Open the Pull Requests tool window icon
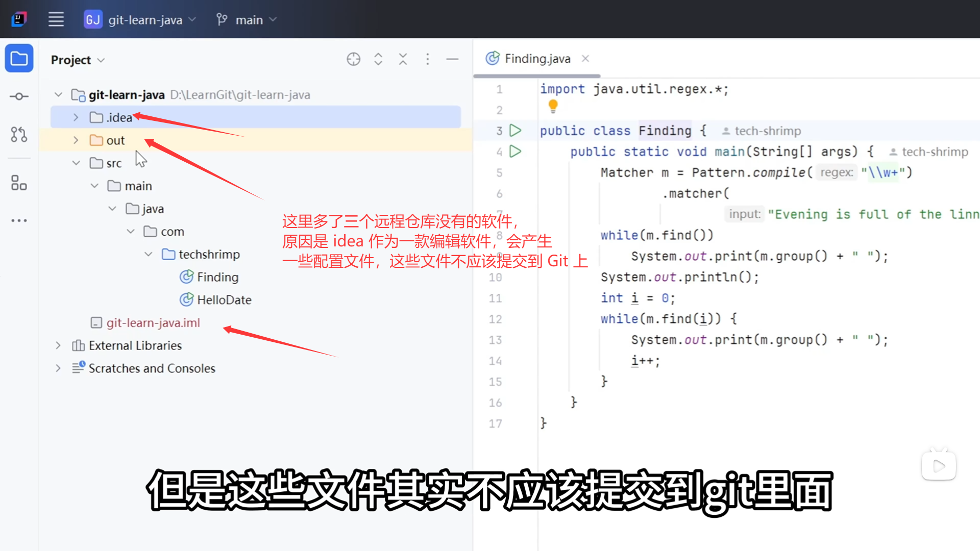 [19, 135]
